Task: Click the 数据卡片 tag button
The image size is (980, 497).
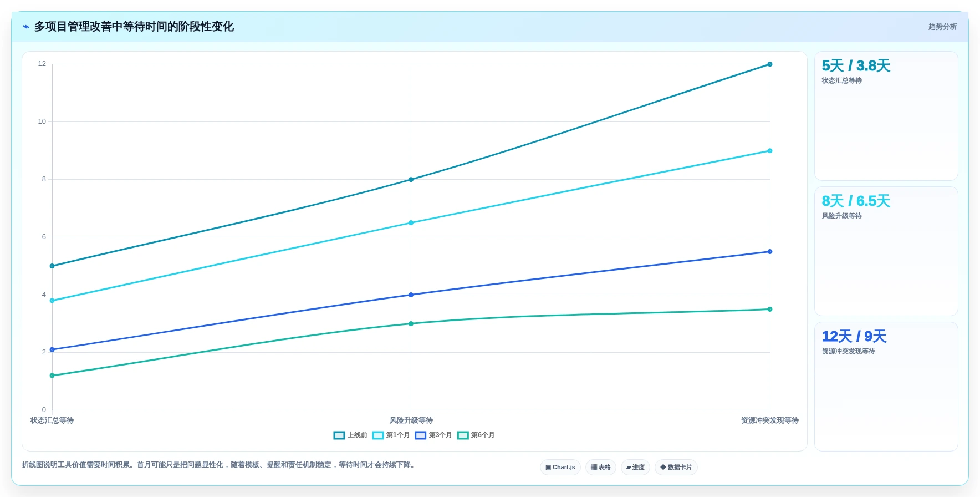Action: [676, 468]
